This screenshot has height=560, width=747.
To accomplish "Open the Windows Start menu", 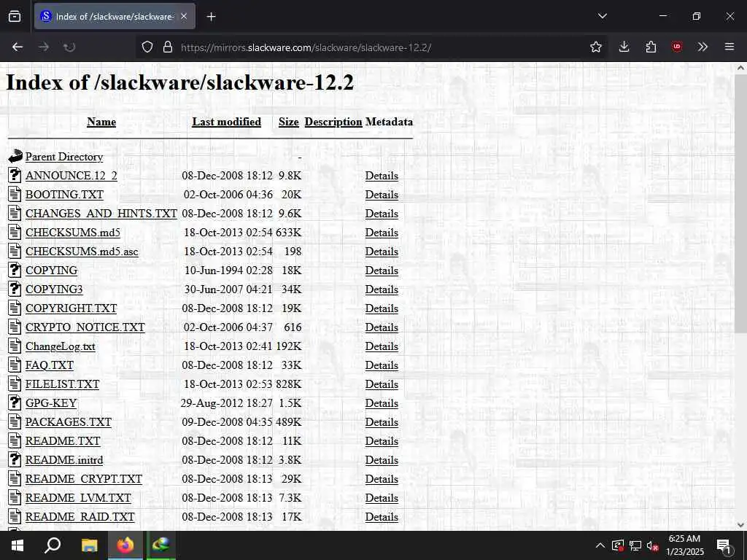I will (x=18, y=545).
